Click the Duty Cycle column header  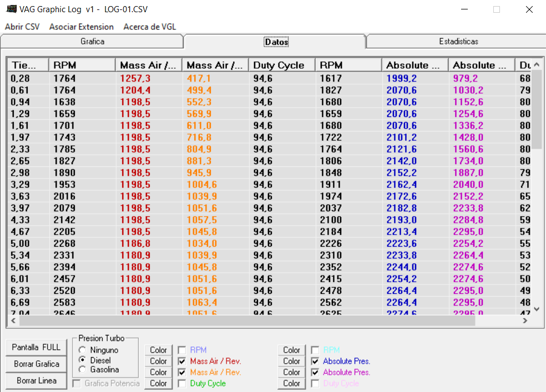(282, 65)
